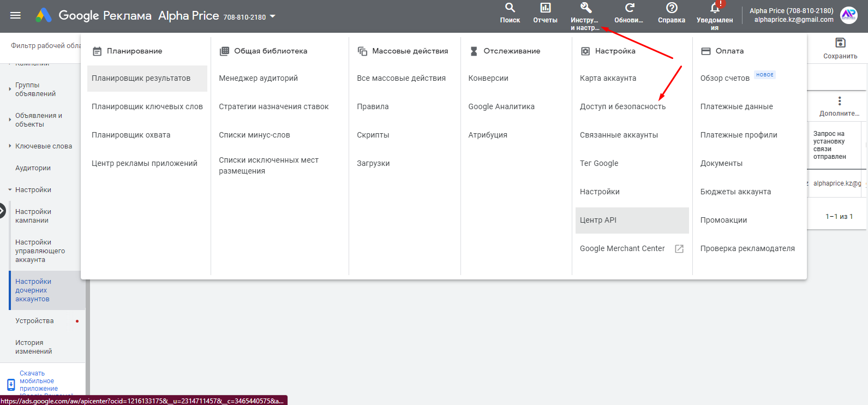Open Стратегии назначения ставок
868x405 pixels.
[x=274, y=107]
